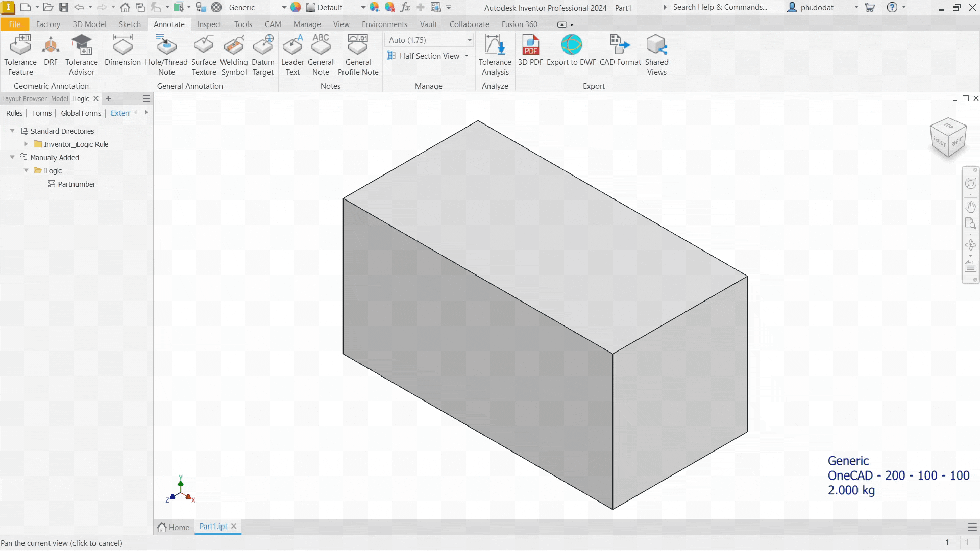Collapse the iLogic folder node
Viewport: 980px width, 551px height.
pyautogui.click(x=26, y=171)
